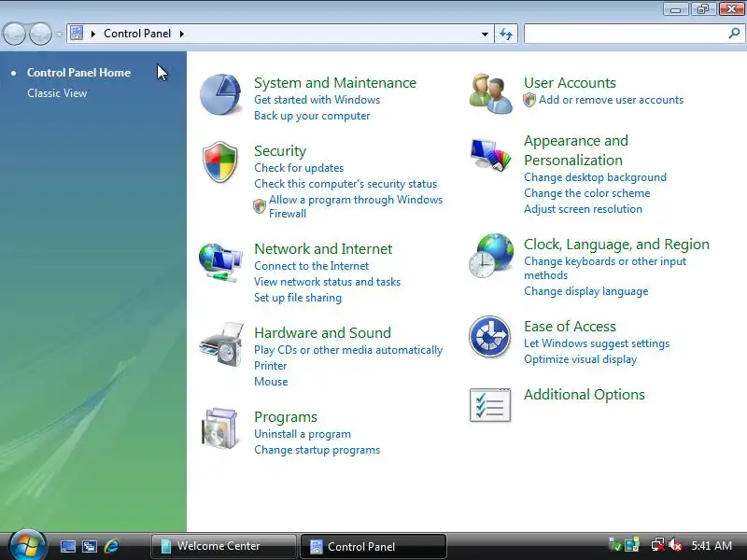Click Let Windows suggest settings
This screenshot has height=560, width=747.
click(x=597, y=343)
